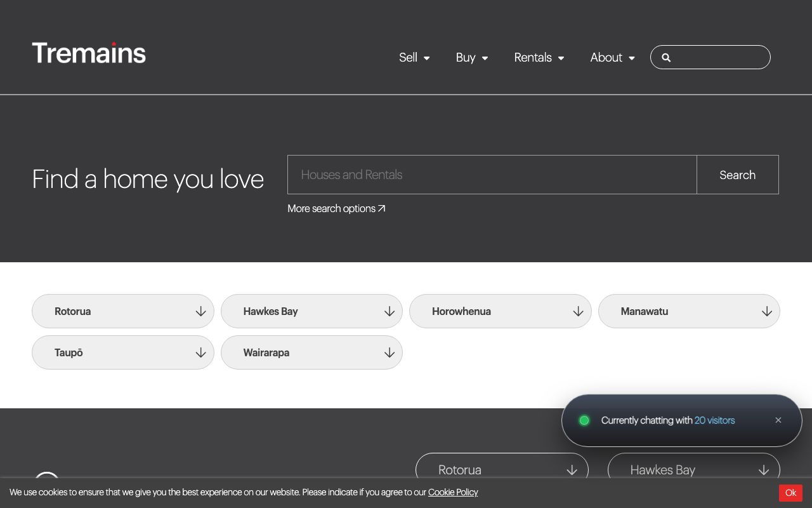Expand the Horowhenua region dropdown
The image size is (812, 508).
click(501, 311)
